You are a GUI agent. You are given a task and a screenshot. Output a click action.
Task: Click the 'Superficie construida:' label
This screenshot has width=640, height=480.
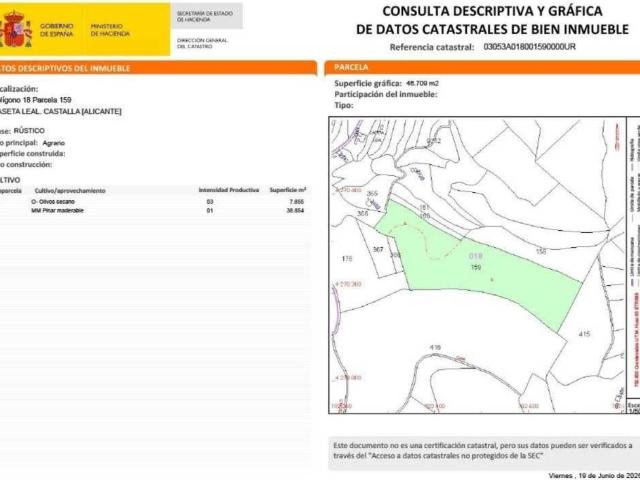(33, 154)
